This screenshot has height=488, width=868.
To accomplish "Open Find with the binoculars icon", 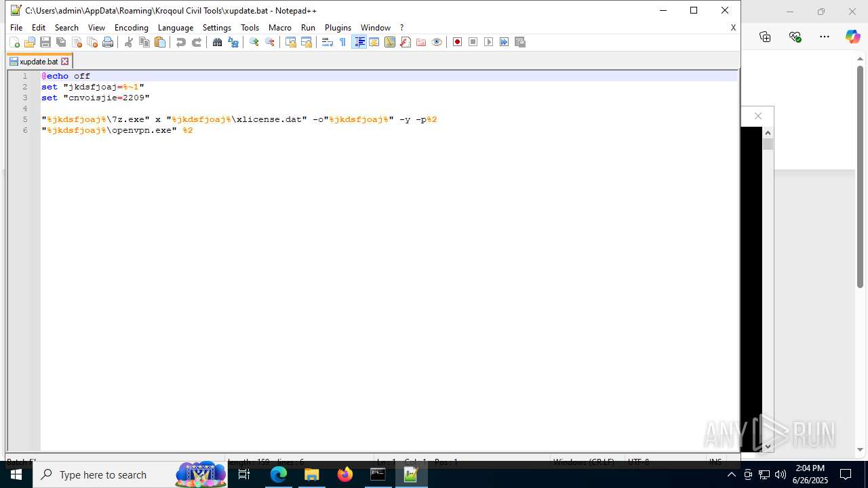I will (218, 42).
